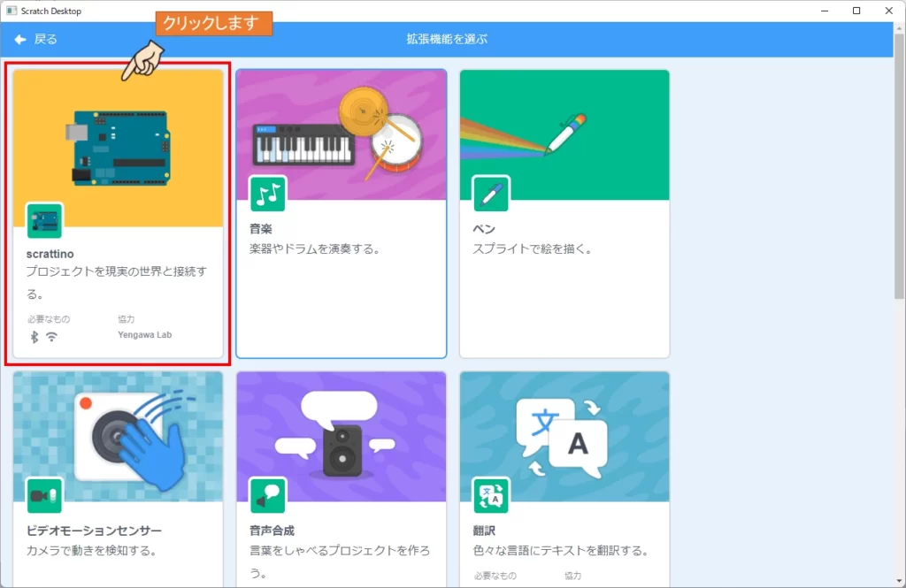Screen dimensions: 906x588
Task: Minimize the Scratch Desktop window
Action: (x=825, y=11)
